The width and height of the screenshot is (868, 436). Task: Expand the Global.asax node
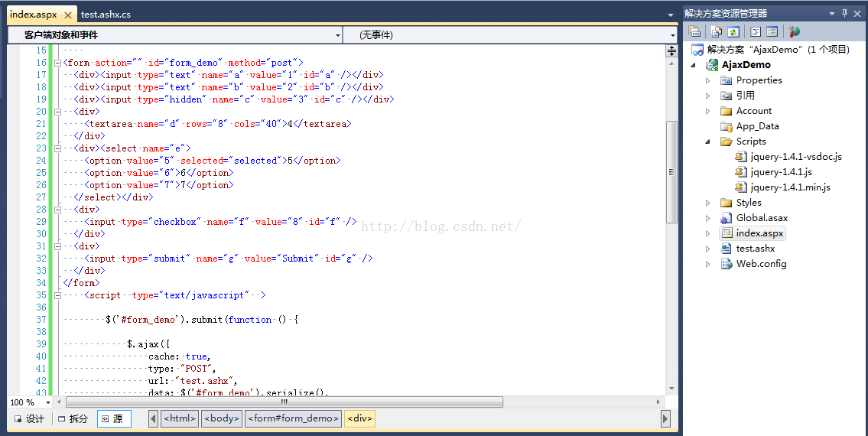708,218
